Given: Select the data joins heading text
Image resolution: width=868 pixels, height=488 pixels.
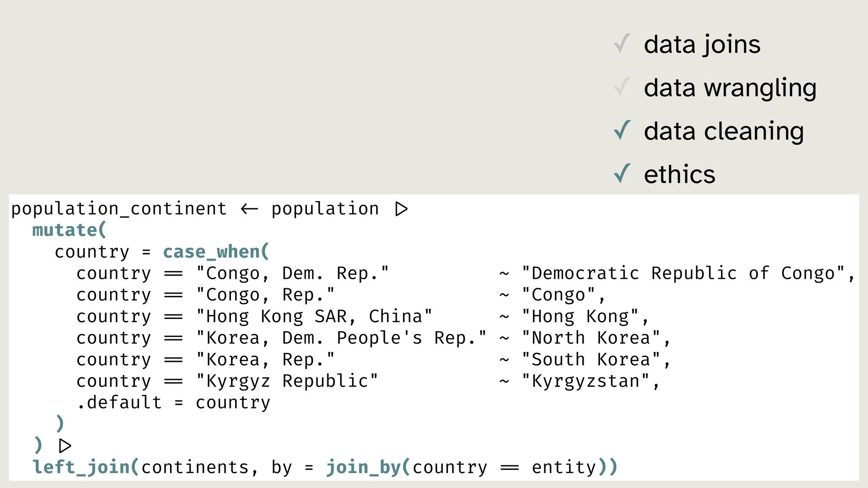Looking at the screenshot, I should [x=702, y=44].
